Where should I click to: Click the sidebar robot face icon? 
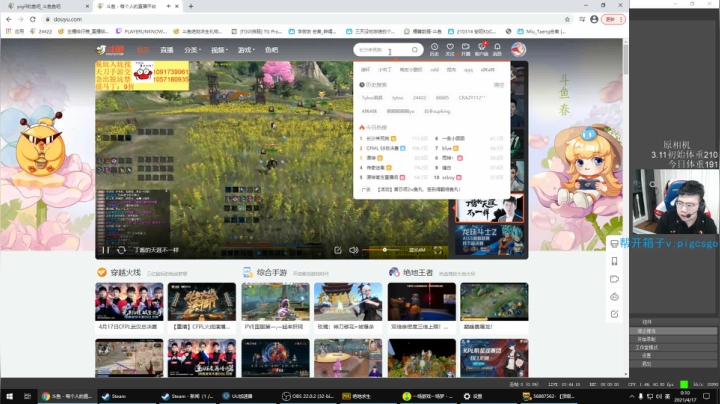click(614, 297)
